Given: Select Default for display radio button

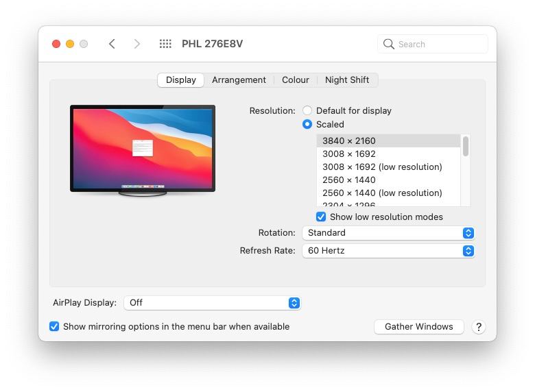Looking at the screenshot, I should pos(307,110).
